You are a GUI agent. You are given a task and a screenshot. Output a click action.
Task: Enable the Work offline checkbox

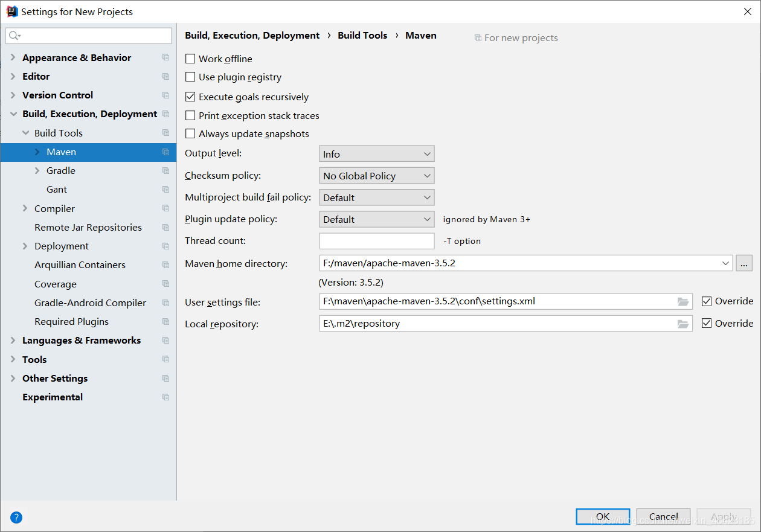(x=190, y=59)
